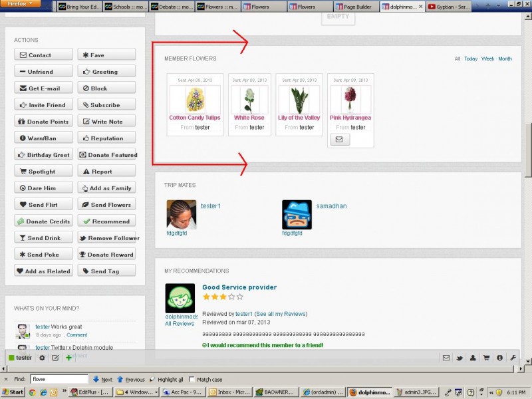Open tester1 trip mate profile picture
This screenshot has height=399, width=532.
coord(181,214)
